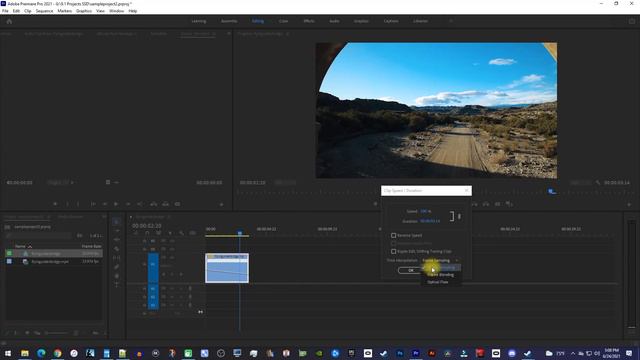This screenshot has height=360, width=640.
Task: Click Source monitor Insert button
Action: click(154, 204)
